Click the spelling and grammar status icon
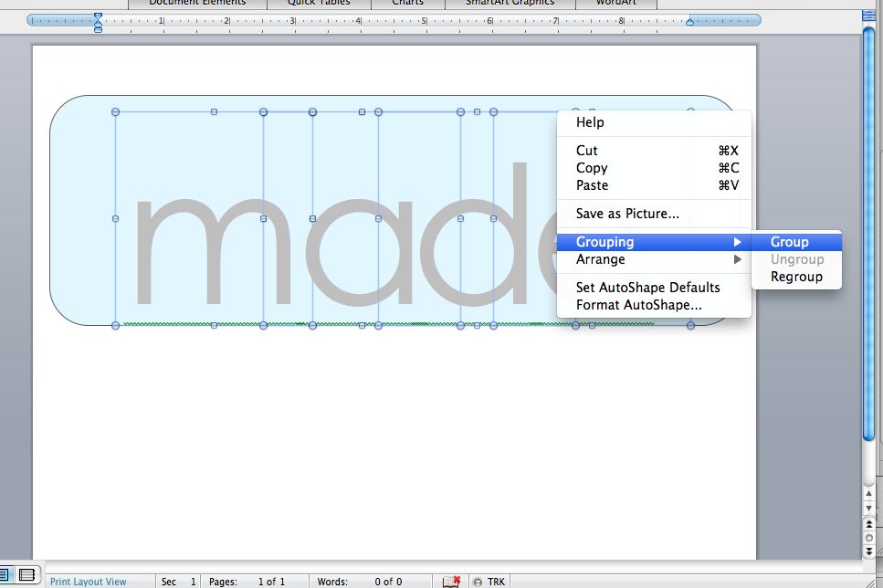The width and height of the screenshot is (883, 588). [x=451, y=581]
